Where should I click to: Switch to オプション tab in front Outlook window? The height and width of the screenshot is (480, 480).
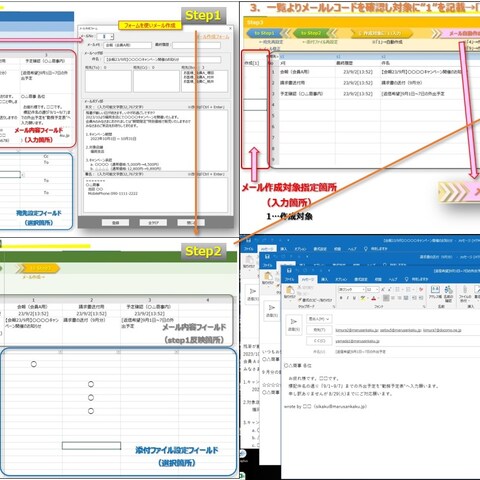(x=341, y=279)
